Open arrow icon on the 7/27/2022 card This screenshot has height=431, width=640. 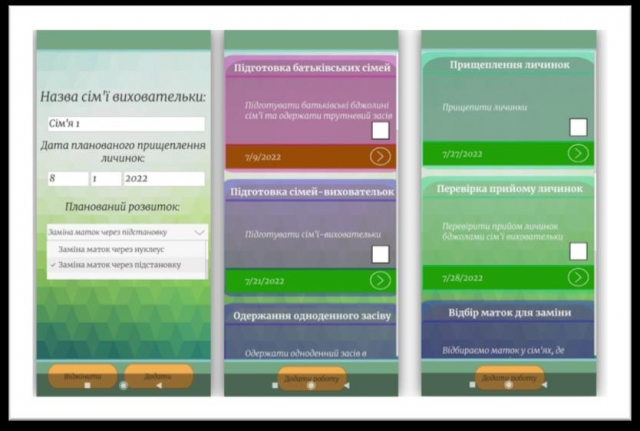pos(578,154)
